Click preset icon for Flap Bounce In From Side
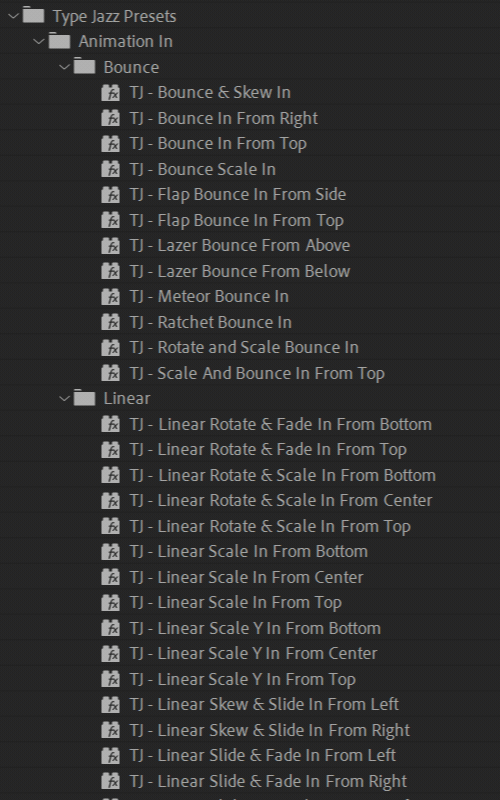This screenshot has width=500, height=800. click(111, 194)
